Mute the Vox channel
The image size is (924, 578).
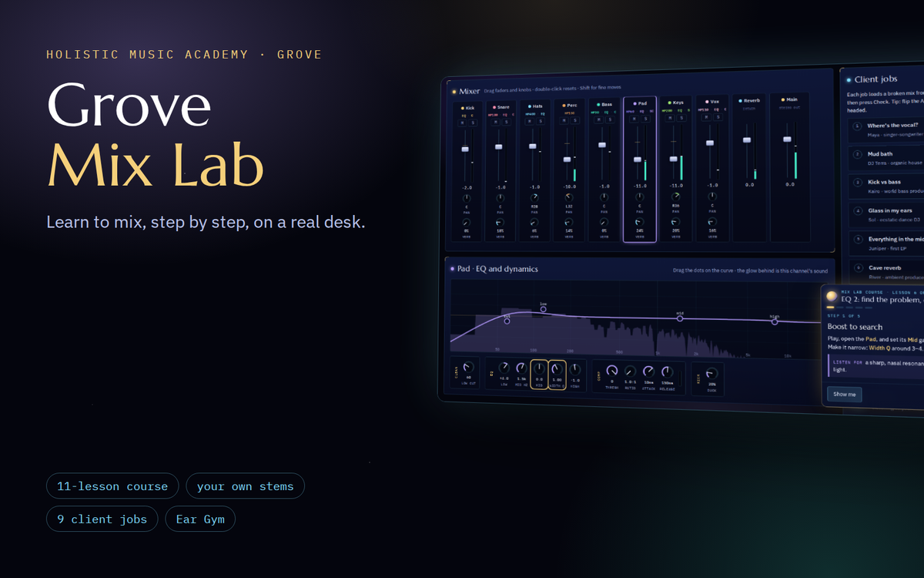click(x=706, y=117)
